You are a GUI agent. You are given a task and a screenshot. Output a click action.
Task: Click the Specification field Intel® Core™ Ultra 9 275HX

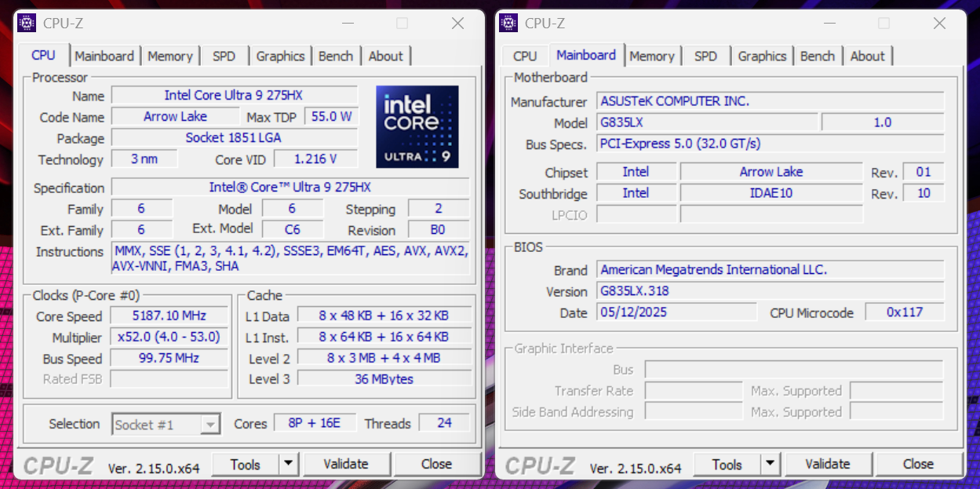290,187
